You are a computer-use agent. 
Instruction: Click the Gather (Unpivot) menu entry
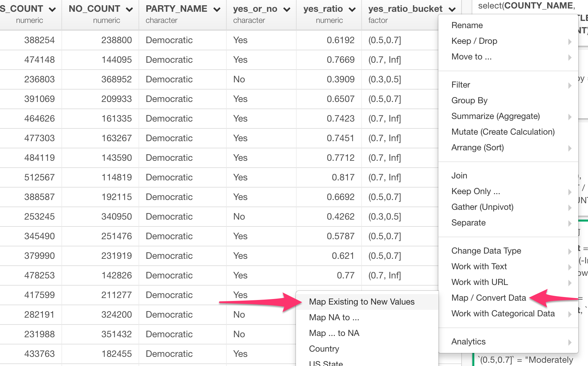pos(482,207)
